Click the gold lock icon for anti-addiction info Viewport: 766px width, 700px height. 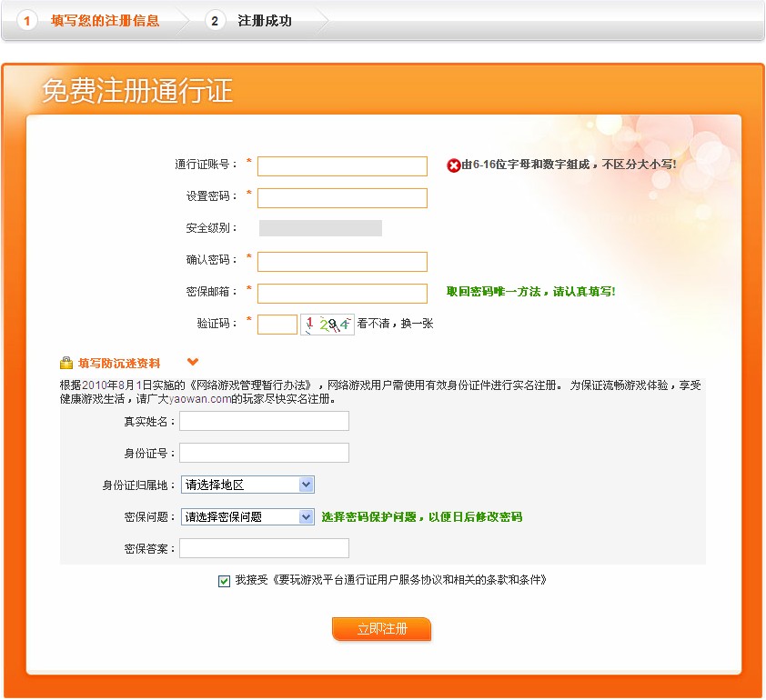pyautogui.click(x=66, y=363)
